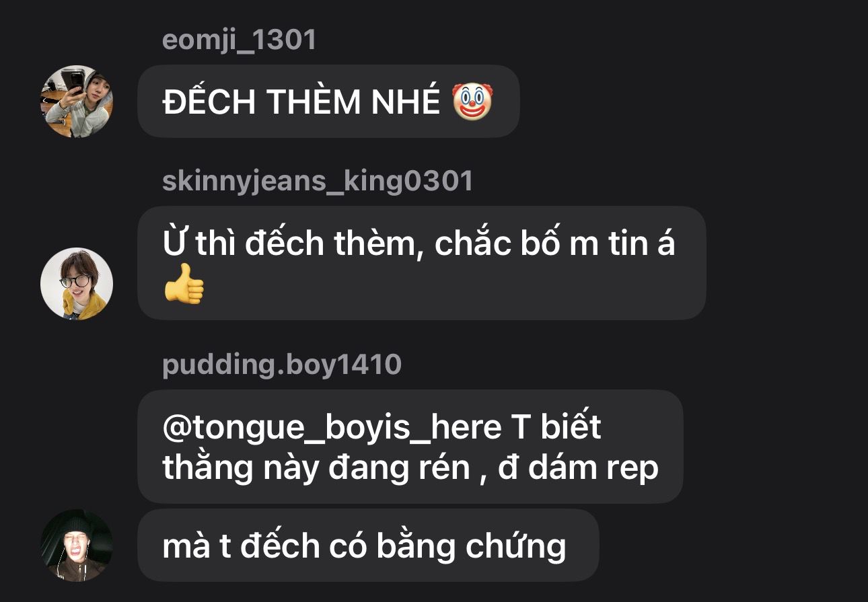
Task: Open the skinnyjeans_king0301 username label
Action: coord(318,182)
